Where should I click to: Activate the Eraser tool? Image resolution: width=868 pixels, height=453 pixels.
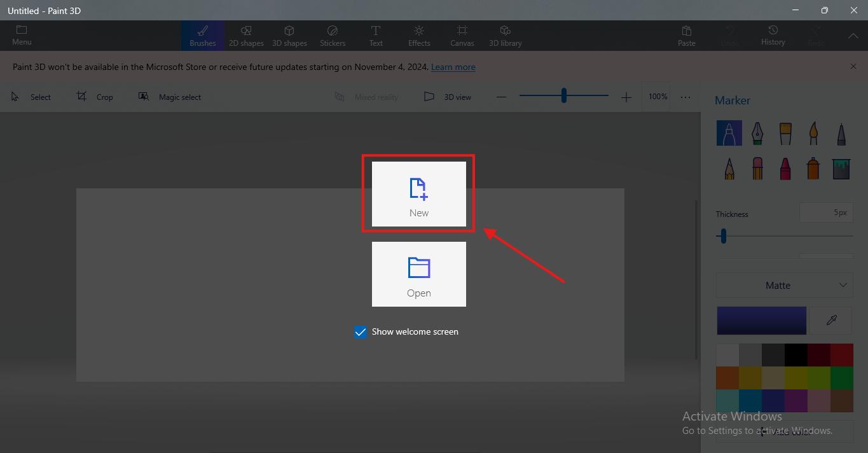click(757, 169)
